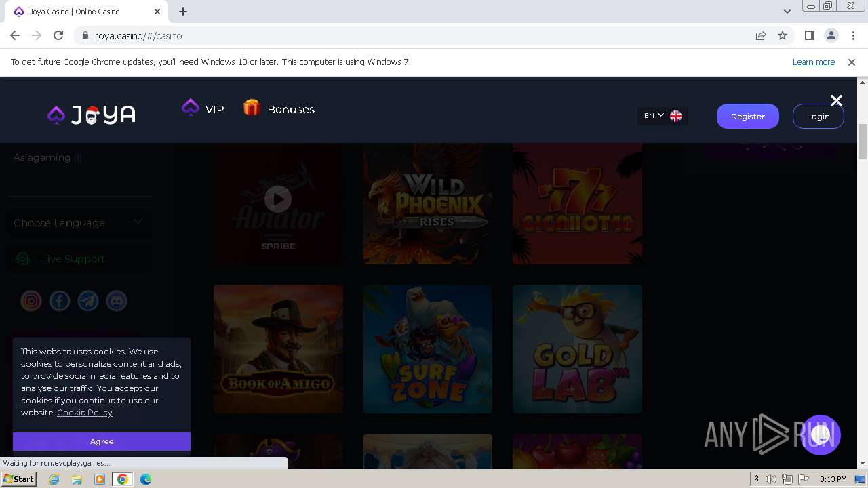This screenshot has height=488, width=868.
Task: Click the Joya logo
Action: click(92, 115)
